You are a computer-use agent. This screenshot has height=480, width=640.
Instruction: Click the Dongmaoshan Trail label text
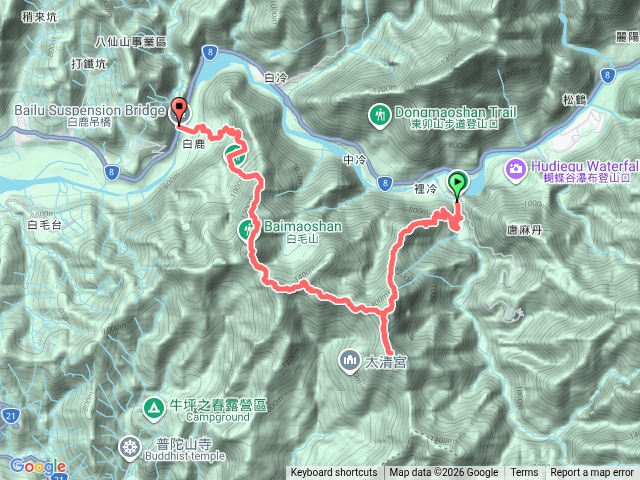456,112
